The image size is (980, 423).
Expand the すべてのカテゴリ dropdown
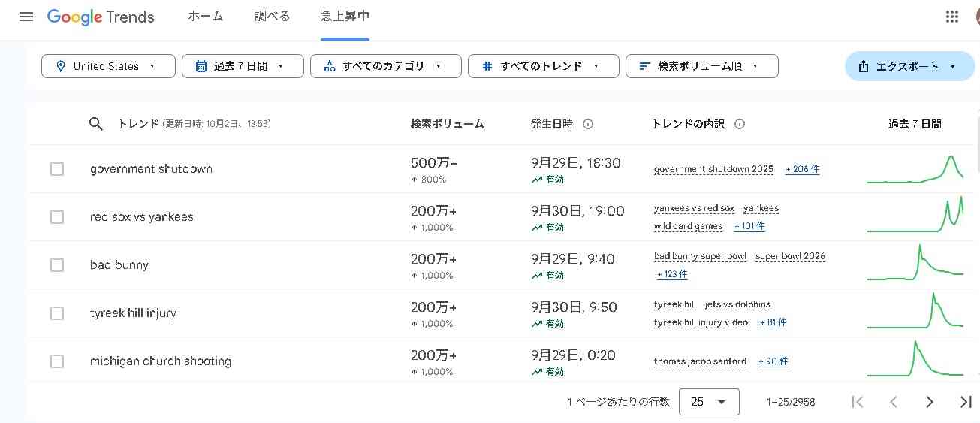(386, 66)
